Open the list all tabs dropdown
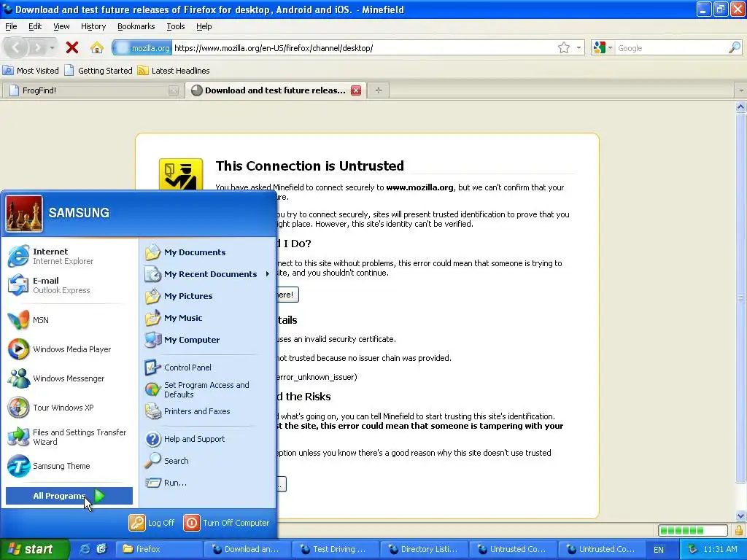This screenshot has width=747, height=560. pyautogui.click(x=740, y=90)
